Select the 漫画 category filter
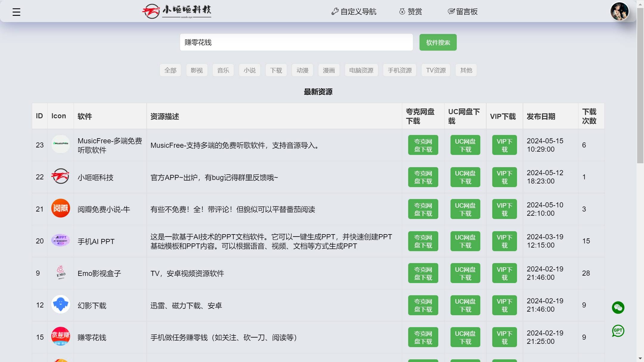This screenshot has width=644, height=362. [x=329, y=70]
